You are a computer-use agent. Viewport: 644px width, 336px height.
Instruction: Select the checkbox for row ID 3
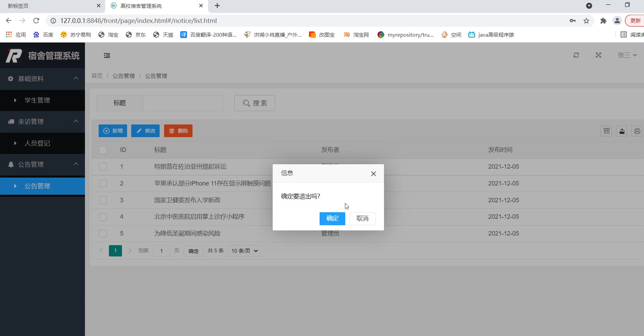tap(103, 200)
